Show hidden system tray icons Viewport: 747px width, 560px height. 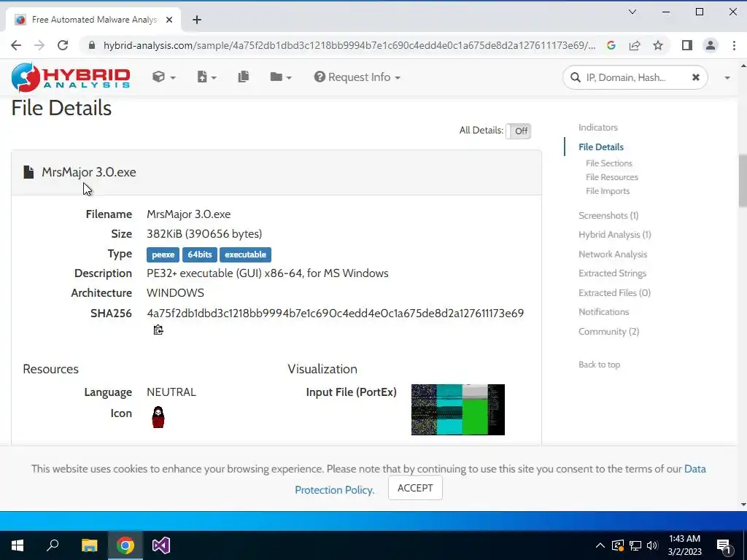pyautogui.click(x=600, y=545)
